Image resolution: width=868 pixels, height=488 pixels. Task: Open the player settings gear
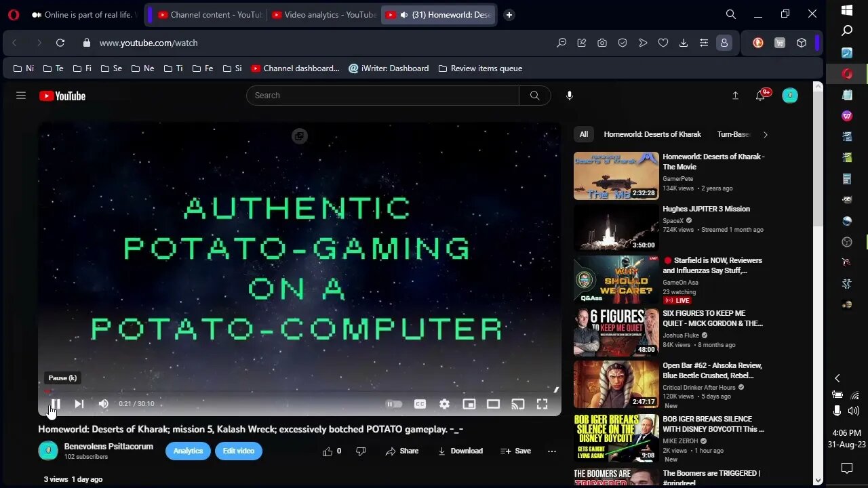(444, 404)
